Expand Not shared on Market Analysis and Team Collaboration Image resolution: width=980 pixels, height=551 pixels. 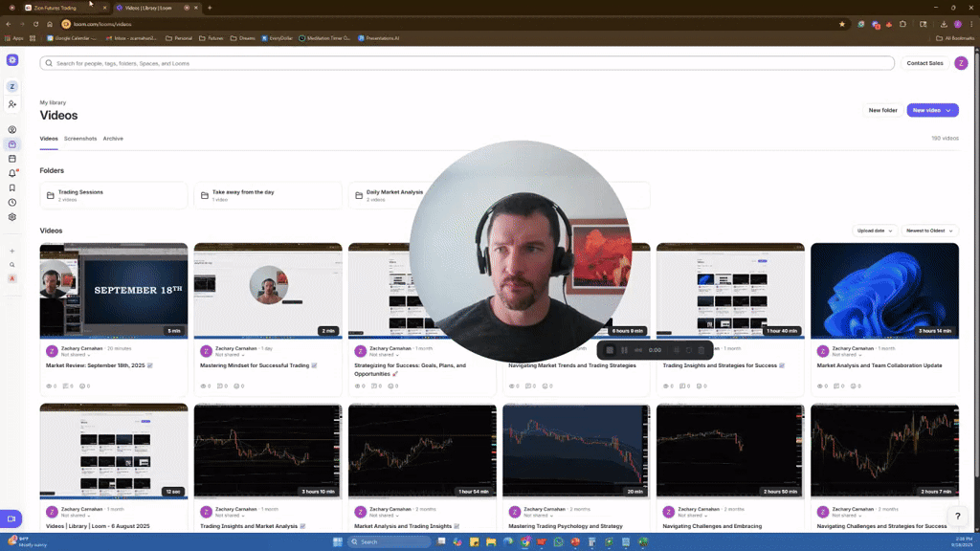click(846, 354)
